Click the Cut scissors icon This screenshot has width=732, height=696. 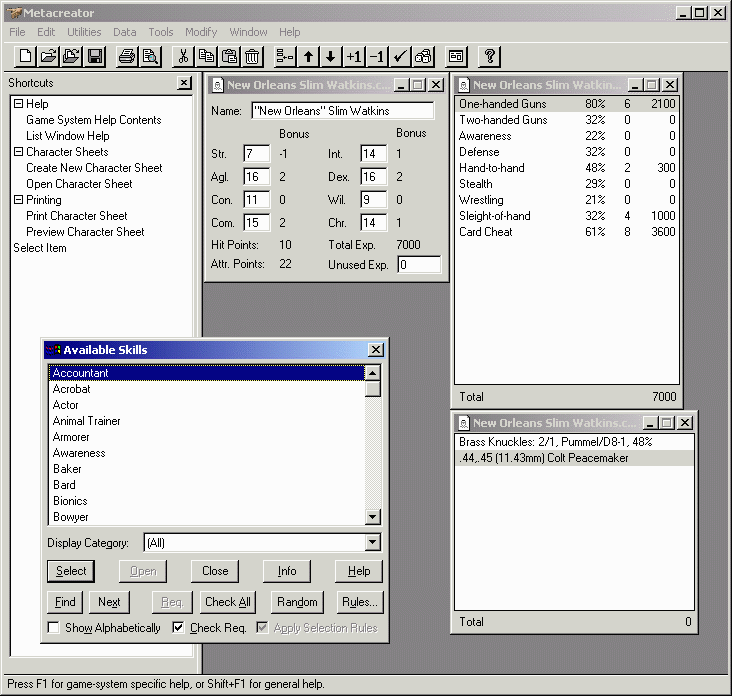tap(184, 57)
